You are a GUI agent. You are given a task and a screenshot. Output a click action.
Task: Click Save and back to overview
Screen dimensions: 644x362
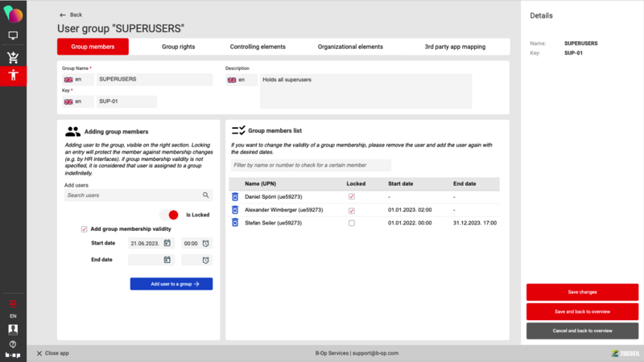coord(582,311)
